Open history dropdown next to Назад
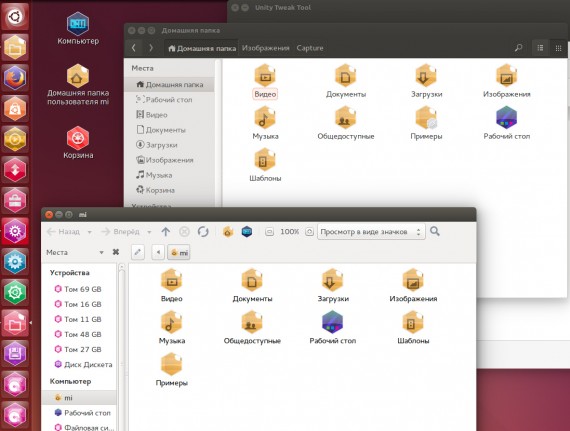 pos(89,232)
